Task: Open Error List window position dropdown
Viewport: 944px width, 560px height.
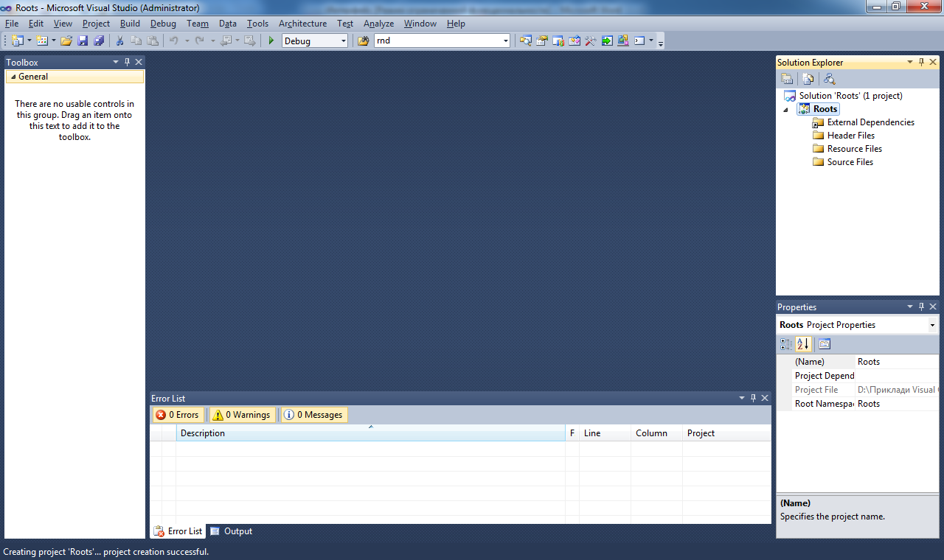Action: pyautogui.click(x=742, y=399)
